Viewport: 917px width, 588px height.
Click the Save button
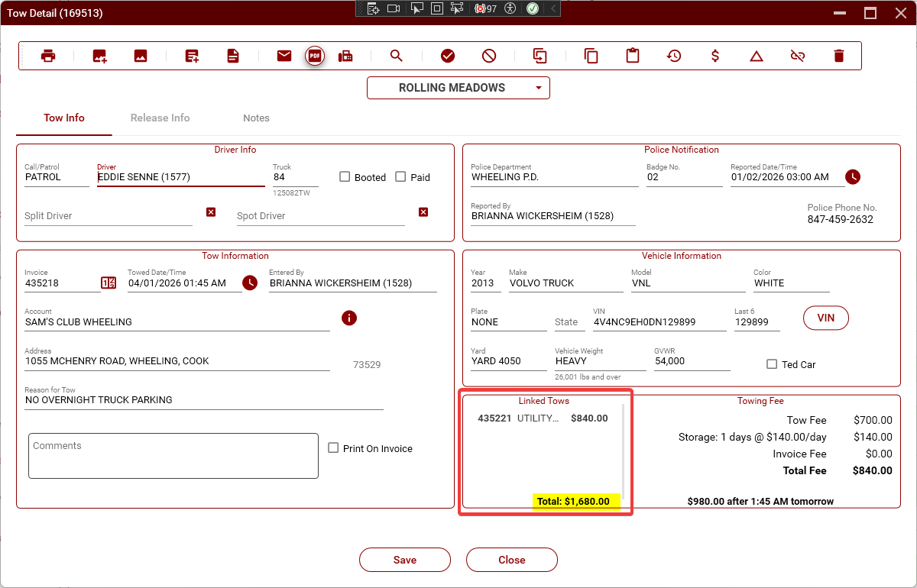point(405,560)
